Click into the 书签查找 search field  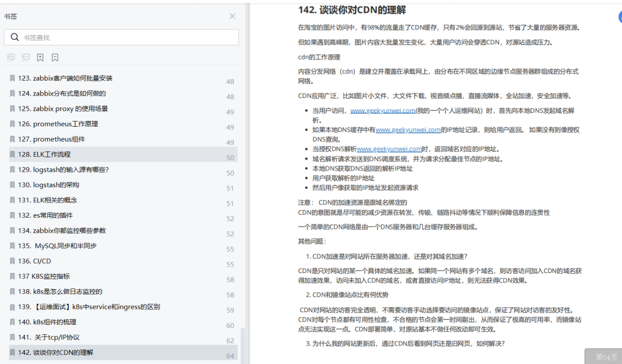click(x=122, y=37)
